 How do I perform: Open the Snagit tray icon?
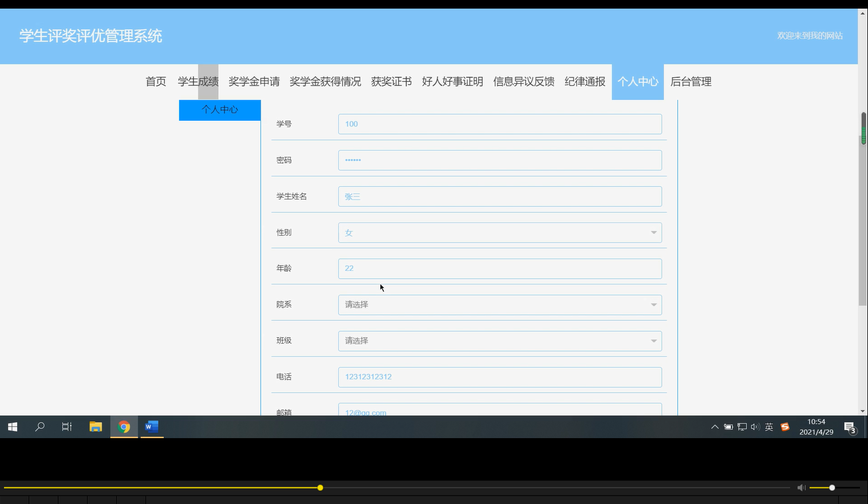click(784, 427)
